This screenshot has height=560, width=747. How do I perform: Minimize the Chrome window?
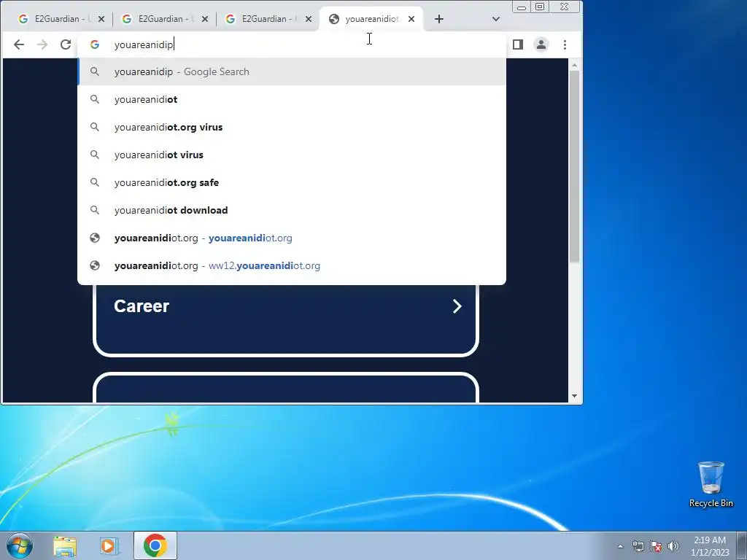tap(522, 7)
